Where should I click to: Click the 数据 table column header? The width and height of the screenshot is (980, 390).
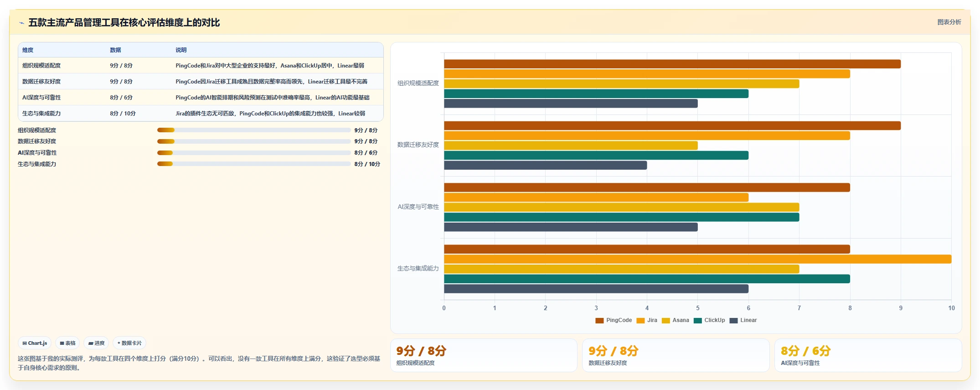[x=115, y=50]
